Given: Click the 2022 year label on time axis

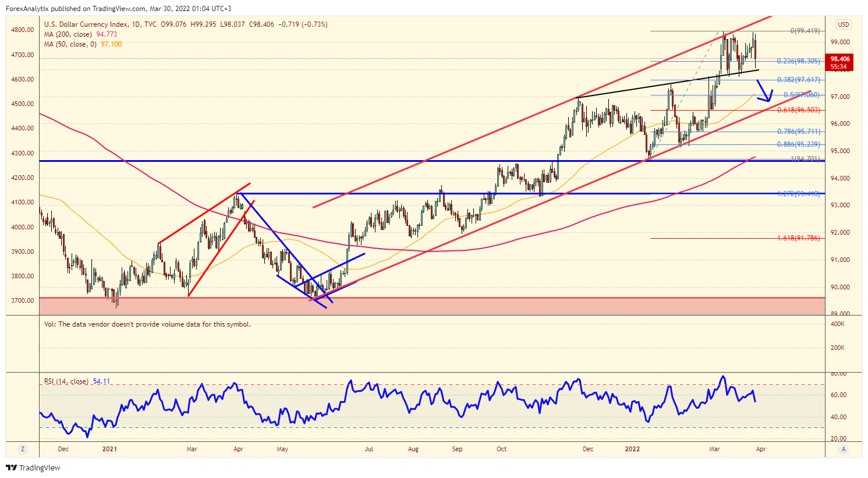Looking at the screenshot, I should tap(632, 449).
